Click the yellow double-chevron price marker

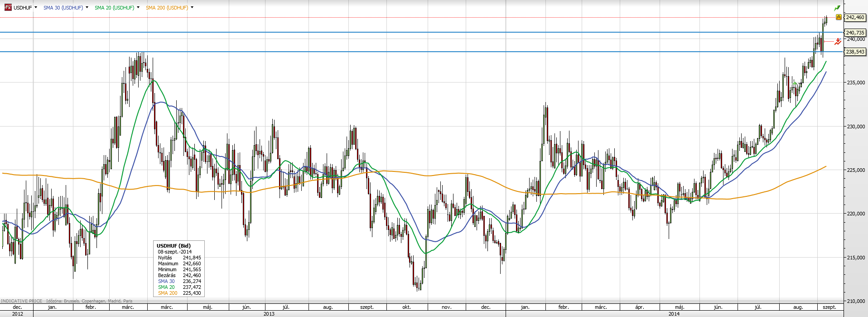pos(839,17)
